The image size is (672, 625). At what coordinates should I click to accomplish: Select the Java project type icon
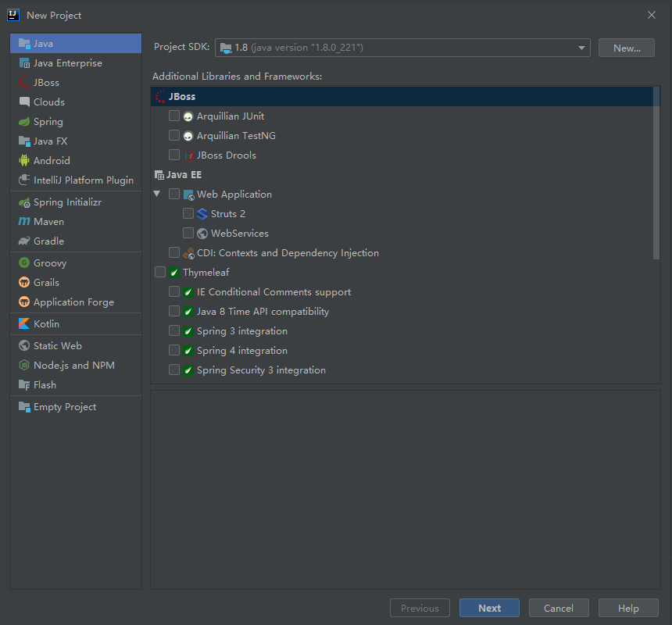pos(24,43)
